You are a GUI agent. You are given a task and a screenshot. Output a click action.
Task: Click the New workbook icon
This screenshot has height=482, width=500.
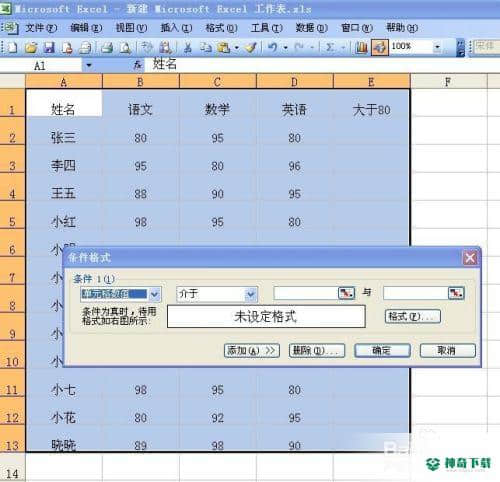point(12,48)
